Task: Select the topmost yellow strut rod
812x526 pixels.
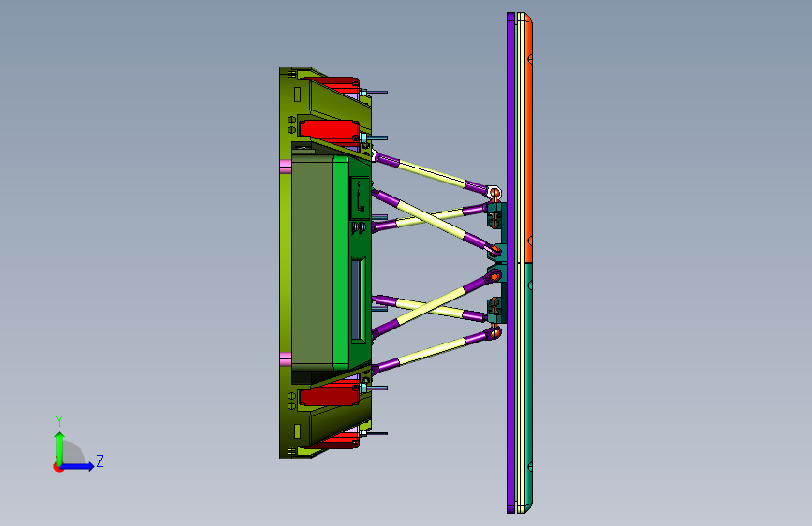Action: tap(432, 174)
